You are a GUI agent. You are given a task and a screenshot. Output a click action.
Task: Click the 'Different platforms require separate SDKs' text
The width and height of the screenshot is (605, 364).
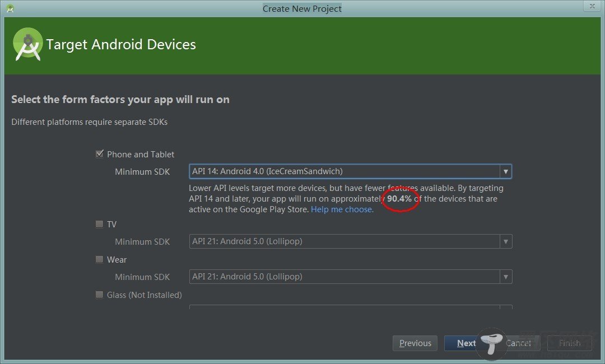tap(90, 122)
